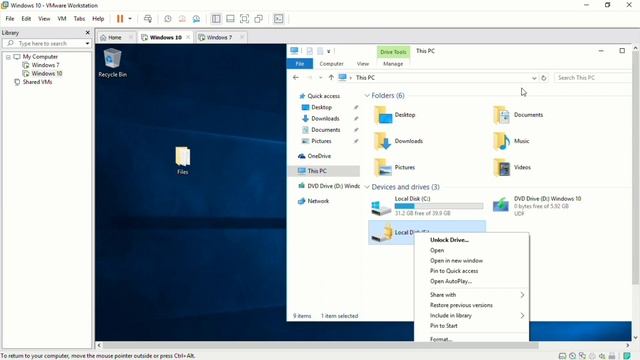This screenshot has height=360, width=640.
Task: Open the recent locations dropdown arrow
Action: 320,78
